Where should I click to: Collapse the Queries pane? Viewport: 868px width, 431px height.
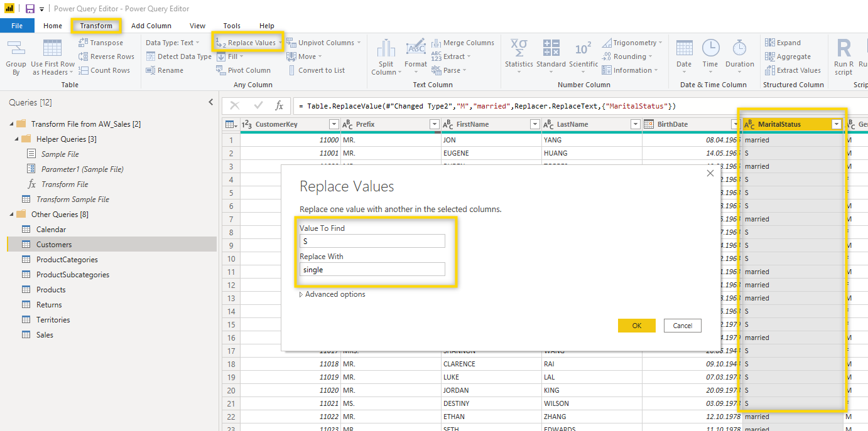pyautogui.click(x=210, y=102)
